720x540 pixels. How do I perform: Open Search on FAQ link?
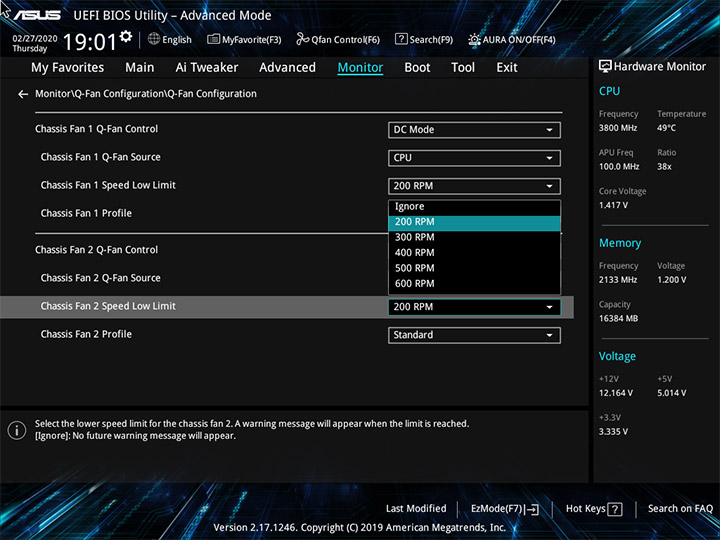(680, 509)
